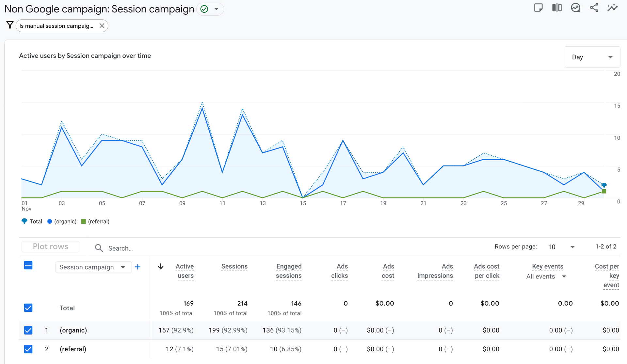627x364 pixels.
Task: Uncheck the (referral) row checkbox
Action: (28, 349)
